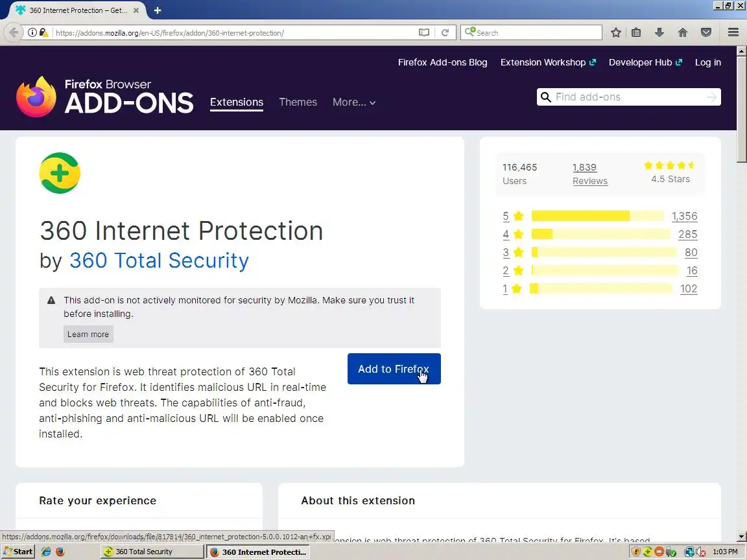Switch to 360 Total Security taskbar window
Image resolution: width=747 pixels, height=560 pixels.
tap(152, 552)
